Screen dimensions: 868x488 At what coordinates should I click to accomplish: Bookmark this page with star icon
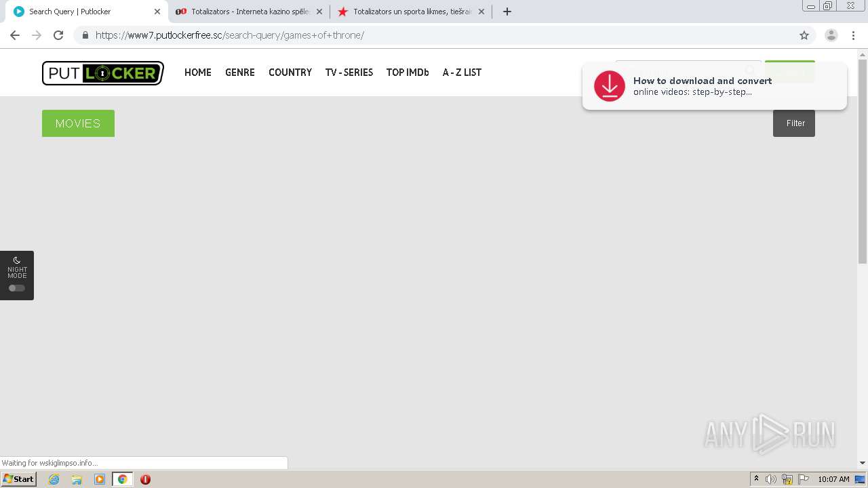point(804,35)
